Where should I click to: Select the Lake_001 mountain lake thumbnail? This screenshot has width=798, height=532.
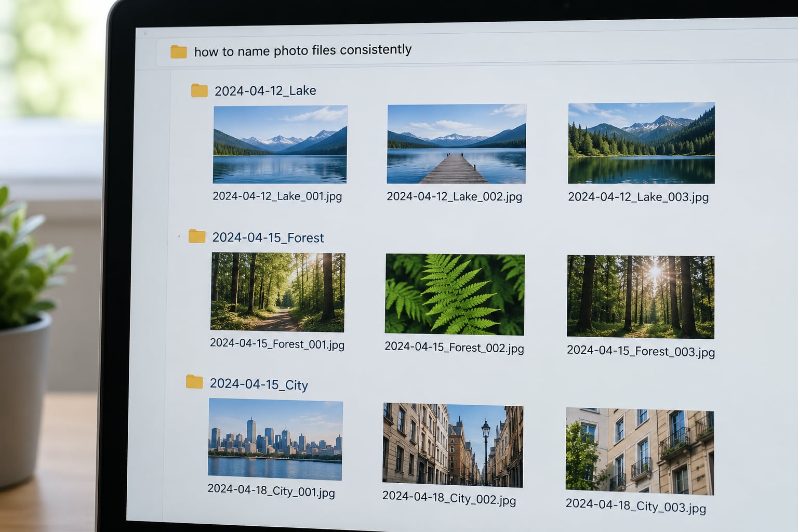click(x=280, y=144)
